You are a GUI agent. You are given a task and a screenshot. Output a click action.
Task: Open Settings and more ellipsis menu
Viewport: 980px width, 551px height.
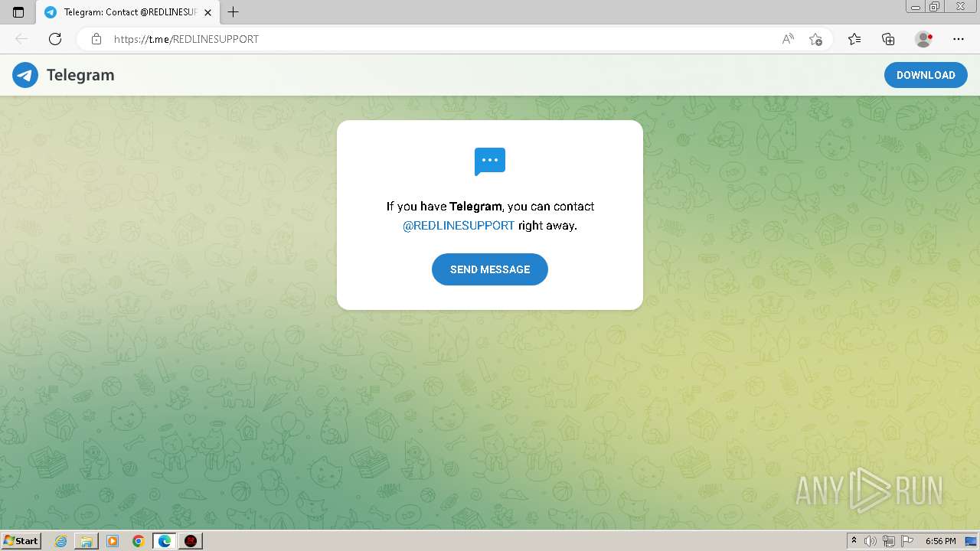click(x=959, y=39)
